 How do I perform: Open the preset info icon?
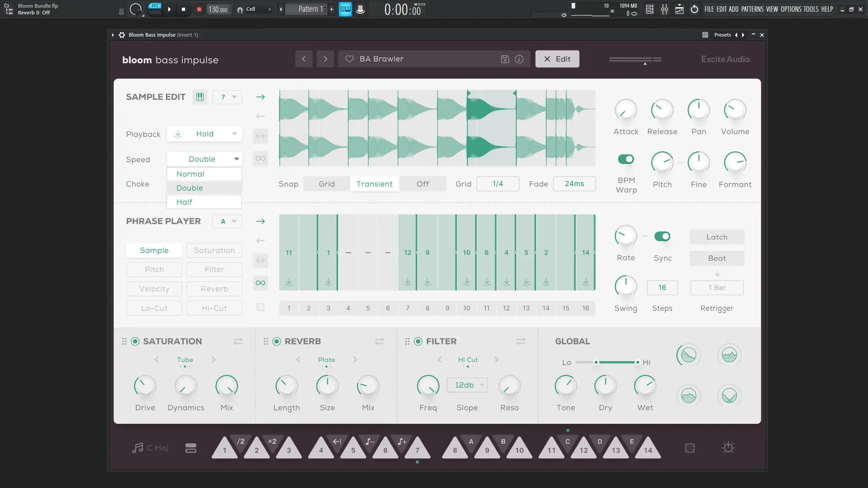519,59
